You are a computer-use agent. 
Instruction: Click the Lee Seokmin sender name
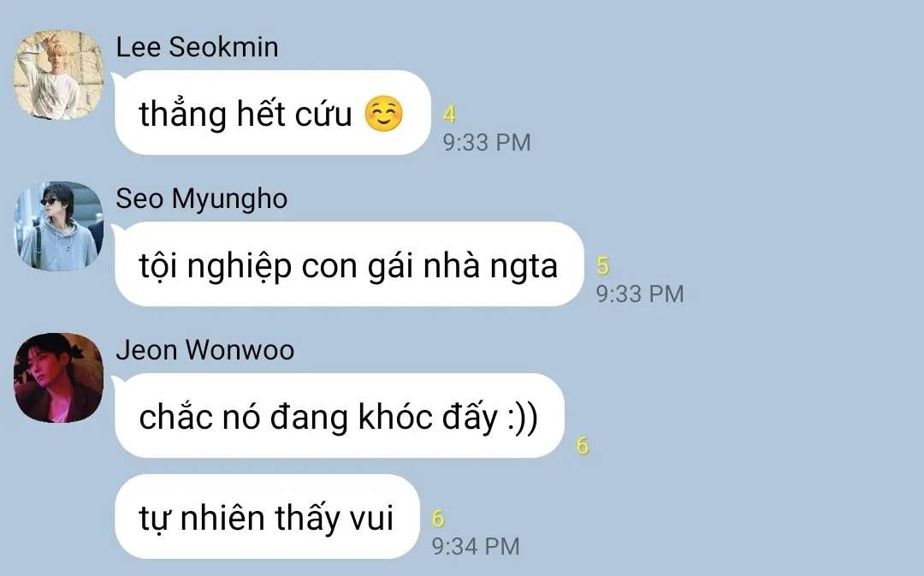click(197, 47)
